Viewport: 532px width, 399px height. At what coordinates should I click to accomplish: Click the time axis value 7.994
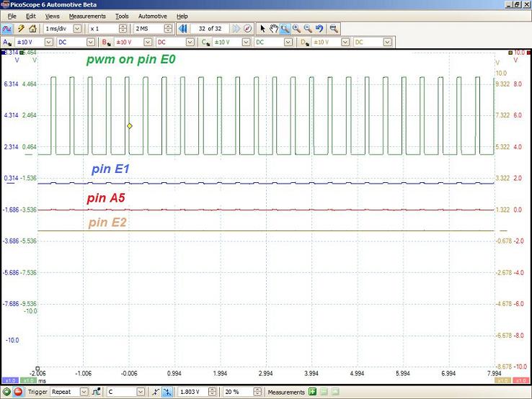pyautogui.click(x=494, y=373)
